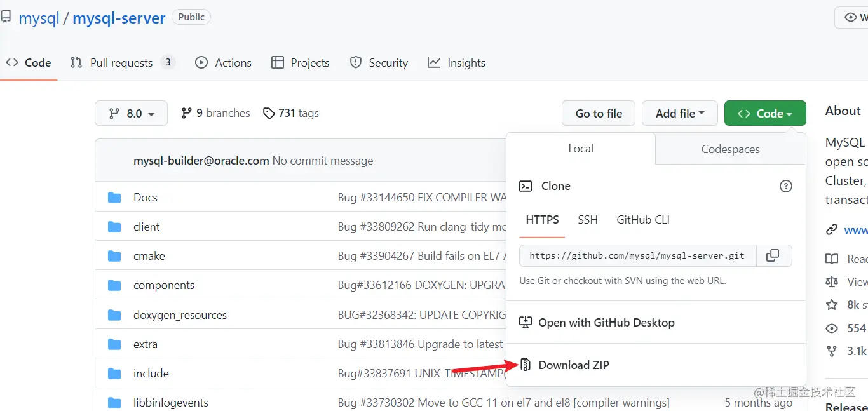Switch to the Code tab

(x=29, y=63)
